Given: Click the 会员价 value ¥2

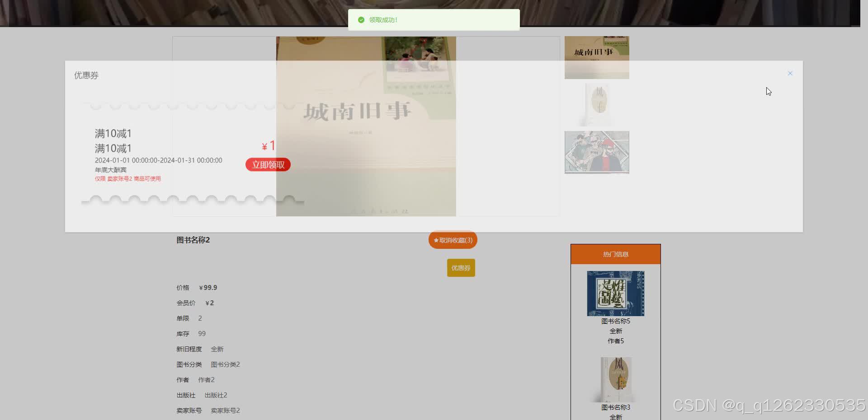Looking at the screenshot, I should click(x=209, y=303).
